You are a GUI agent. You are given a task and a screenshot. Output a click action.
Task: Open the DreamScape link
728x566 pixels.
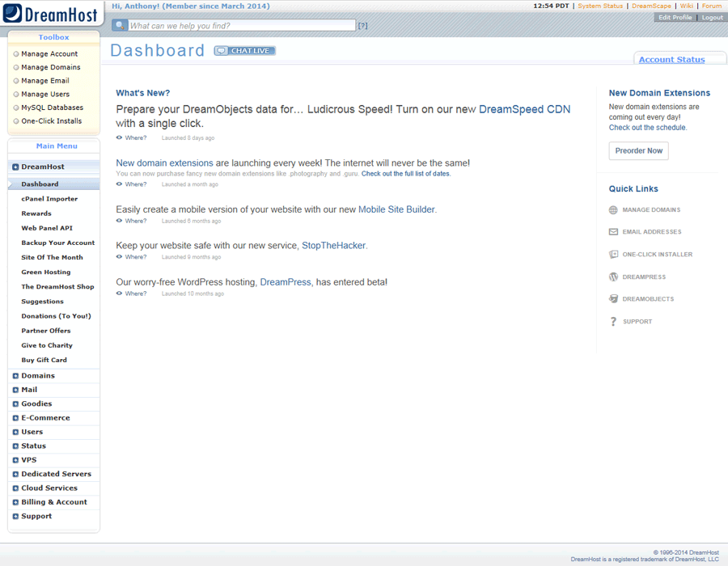click(651, 6)
